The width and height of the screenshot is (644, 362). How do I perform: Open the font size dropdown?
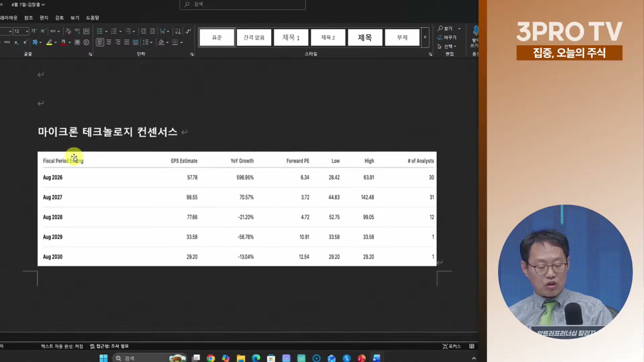click(27, 31)
